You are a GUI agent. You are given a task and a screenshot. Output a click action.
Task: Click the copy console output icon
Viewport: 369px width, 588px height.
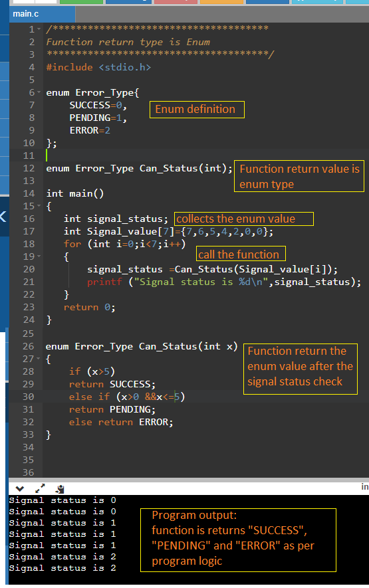[60, 488]
